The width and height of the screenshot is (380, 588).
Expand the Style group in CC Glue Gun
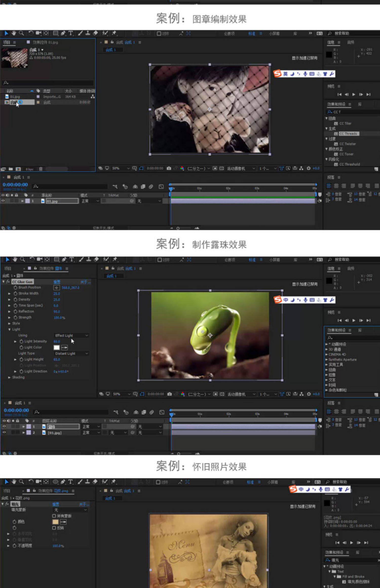click(x=9, y=323)
